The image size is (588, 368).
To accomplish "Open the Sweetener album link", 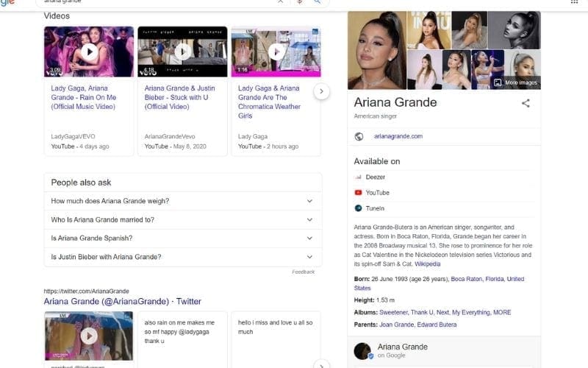I will point(393,312).
